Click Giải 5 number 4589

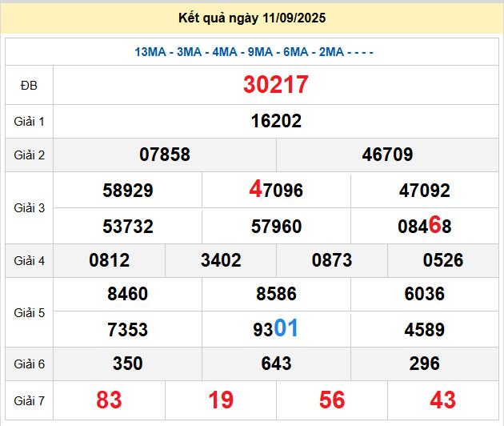425,330
